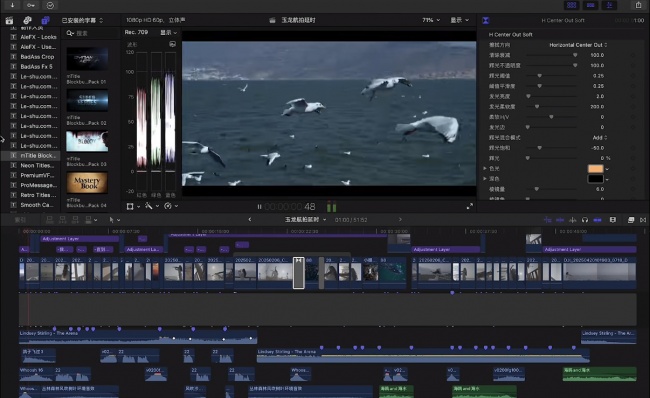Click the import media down-arrow icon
Viewport: 650px width, 398px height.
pyautogui.click(x=12, y=5)
